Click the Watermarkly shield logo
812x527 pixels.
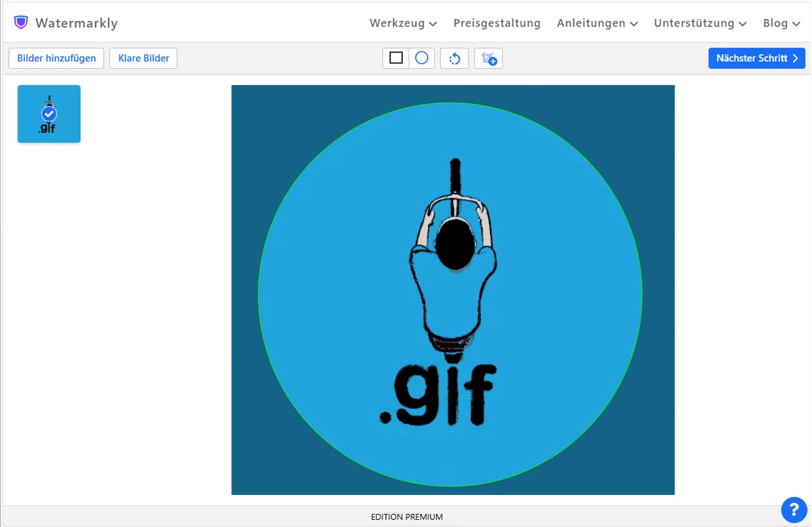click(21, 22)
